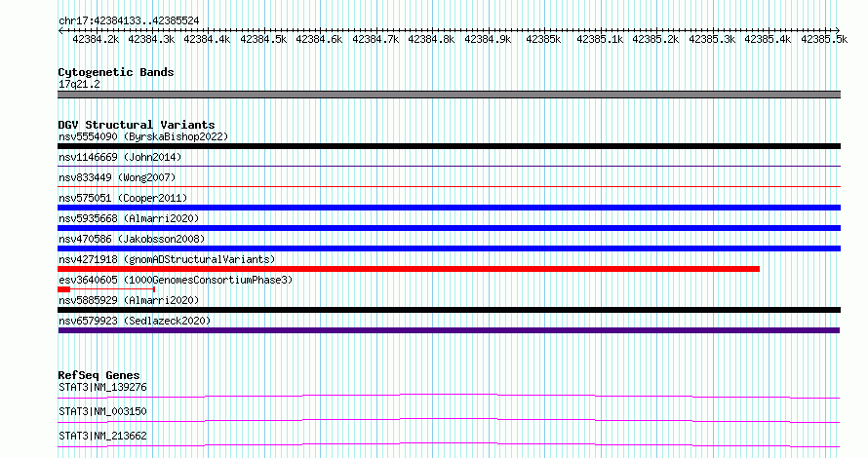868x458 pixels.
Task: Open nsv575051 (Cooper2011) variant label
Action: pos(123,198)
